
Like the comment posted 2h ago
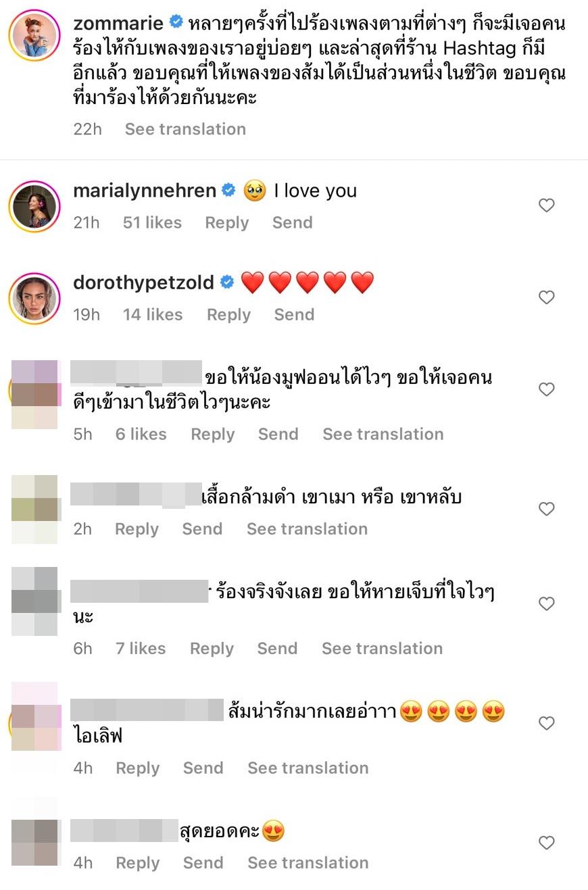546,509
